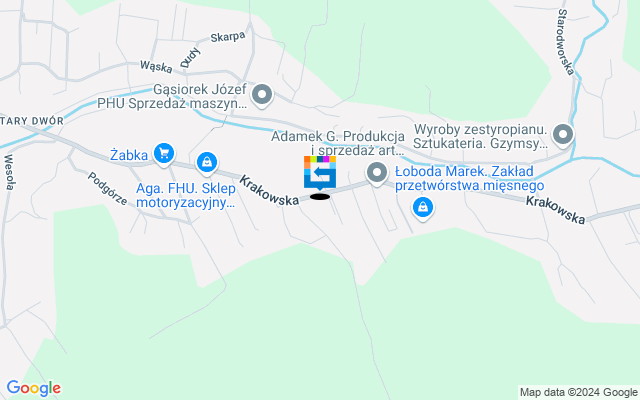Select Gąsiorek Józef PHU Sprzedaż maszyn label
The width and height of the screenshot is (640, 400).
pyautogui.click(x=172, y=96)
